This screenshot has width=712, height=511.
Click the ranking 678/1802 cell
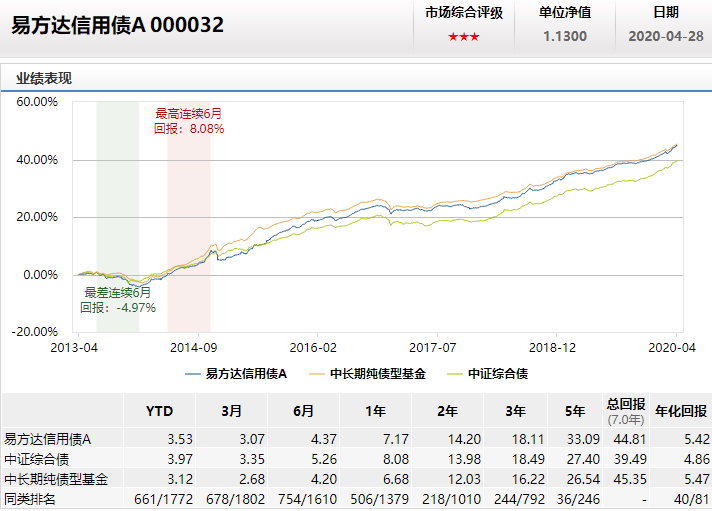pyautogui.click(x=235, y=499)
